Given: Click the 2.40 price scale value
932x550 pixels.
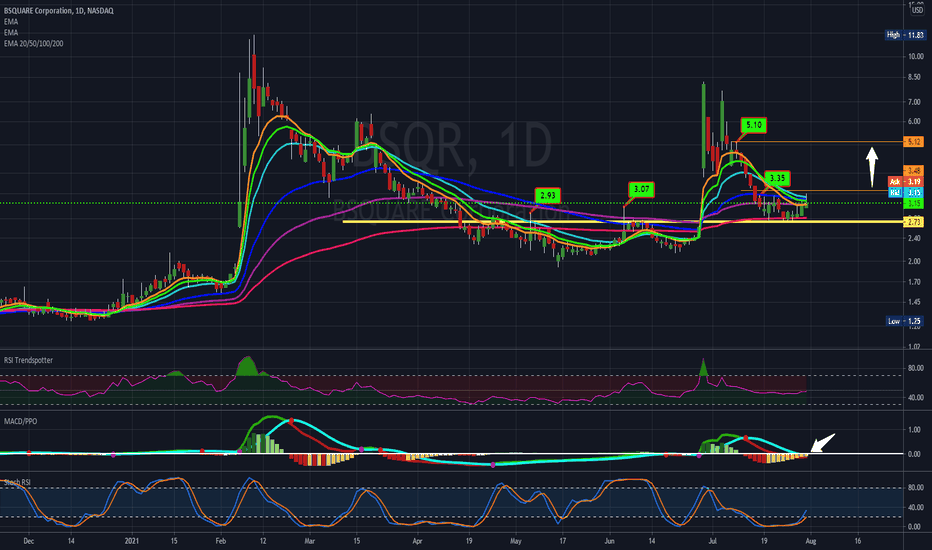Looking at the screenshot, I should point(914,238).
